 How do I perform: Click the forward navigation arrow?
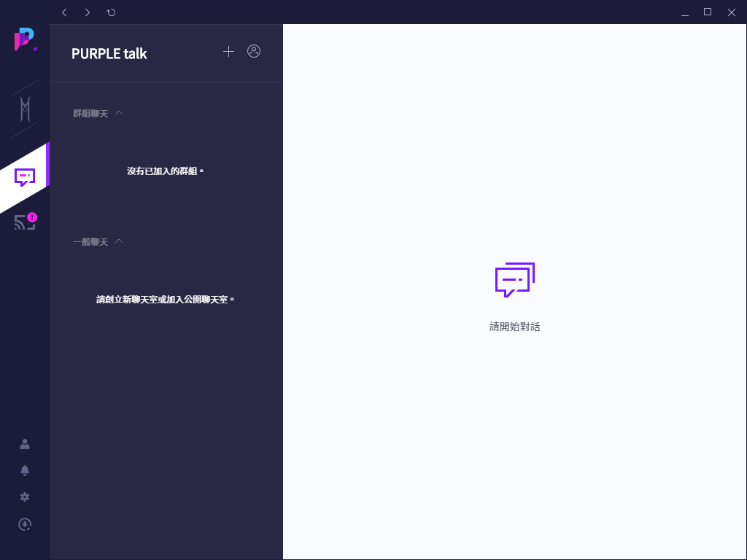click(x=87, y=12)
